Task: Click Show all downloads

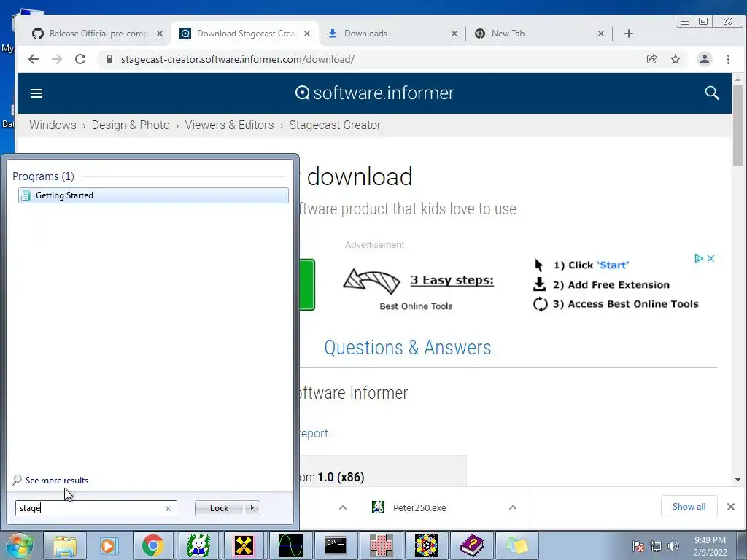Action: pos(689,507)
